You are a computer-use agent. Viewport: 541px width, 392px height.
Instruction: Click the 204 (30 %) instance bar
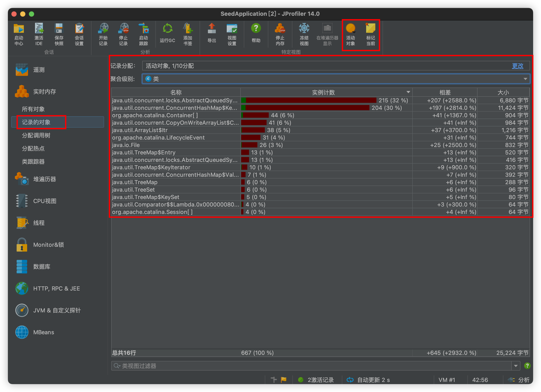305,108
